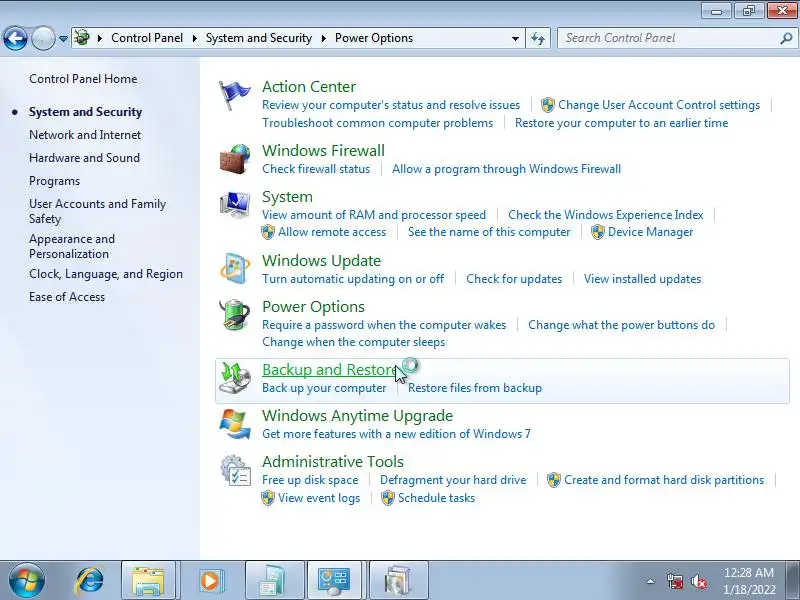The height and width of the screenshot is (600, 800).
Task: Click the Control Panel icon in address bar
Action: [x=82, y=38]
